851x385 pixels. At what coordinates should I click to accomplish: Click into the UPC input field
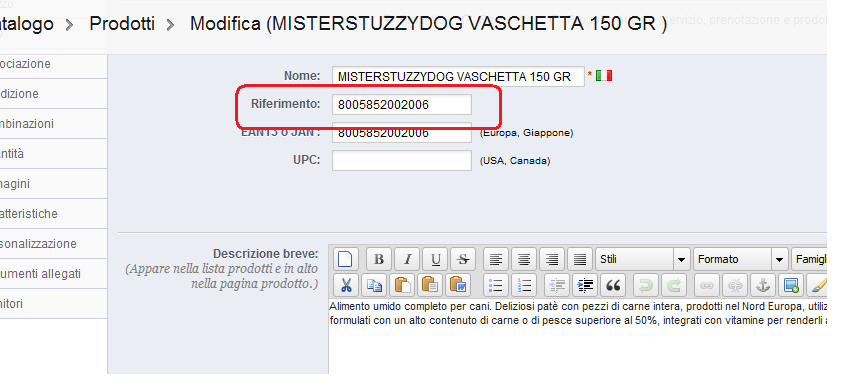coord(402,161)
